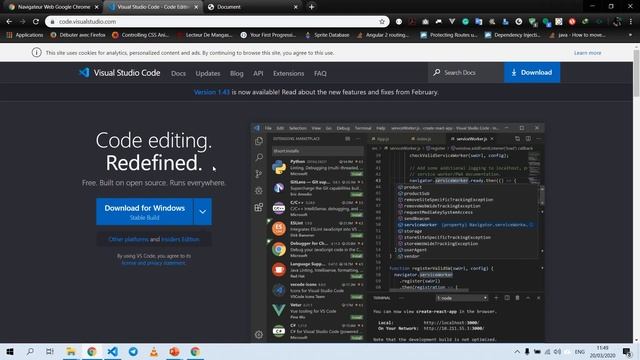
Task: Click the address bar showing code.visualstudio.com
Action: pyautogui.click(x=216, y=22)
